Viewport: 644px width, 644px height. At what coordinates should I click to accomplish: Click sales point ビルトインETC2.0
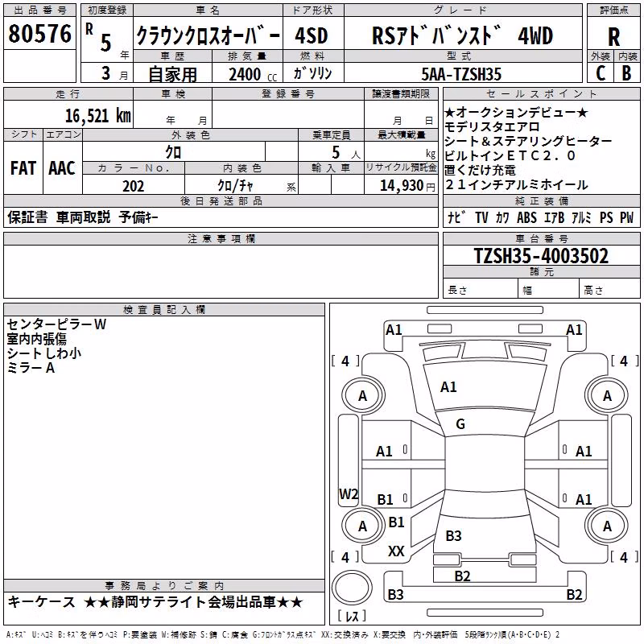(x=510, y=155)
